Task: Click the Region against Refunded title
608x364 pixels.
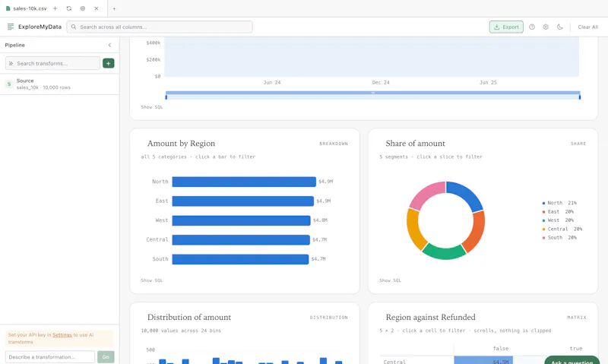Action: [430, 317]
